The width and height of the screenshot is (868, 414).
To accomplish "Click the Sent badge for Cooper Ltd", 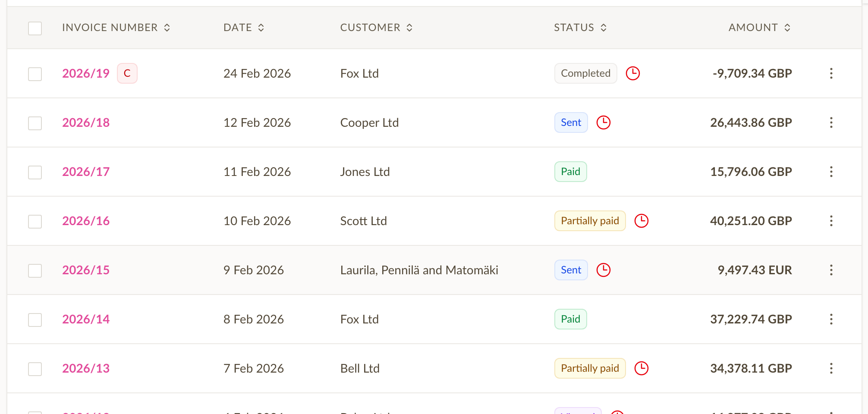I will click(x=571, y=122).
